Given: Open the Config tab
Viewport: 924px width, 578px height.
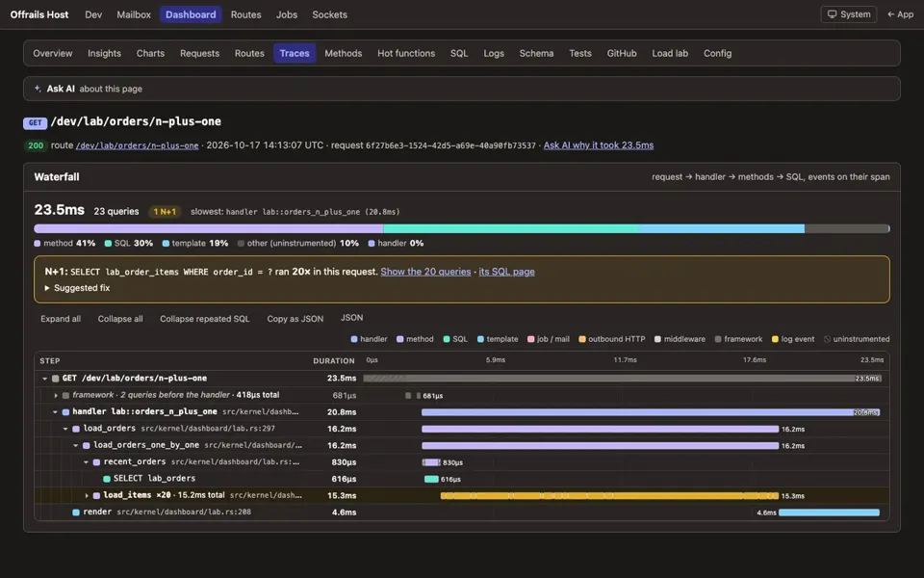Looking at the screenshot, I should [x=717, y=53].
